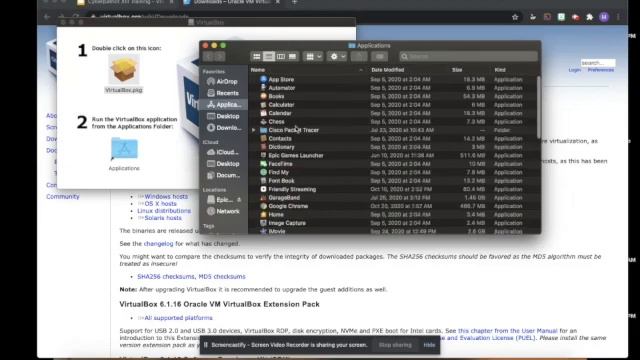Click Stop sharing in Screencastify bar
Viewport: 640px width, 360px height.
pyautogui.click(x=395, y=345)
